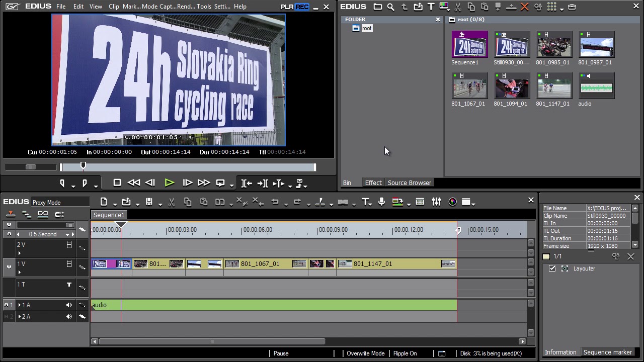Image resolution: width=644 pixels, height=362 pixels.
Task: Click the Cut scissors icon in timeline toolbar
Action: click(x=172, y=202)
